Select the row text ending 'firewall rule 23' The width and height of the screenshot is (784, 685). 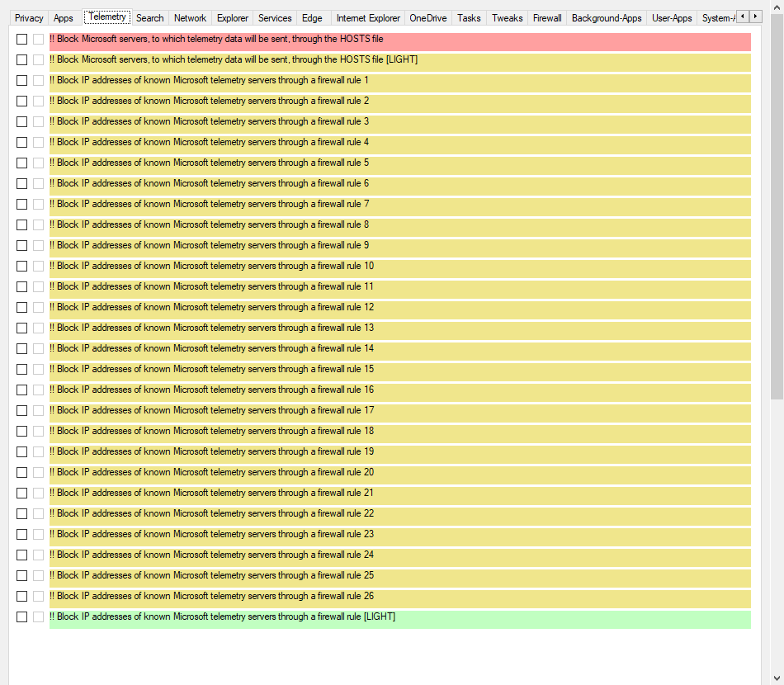(211, 534)
